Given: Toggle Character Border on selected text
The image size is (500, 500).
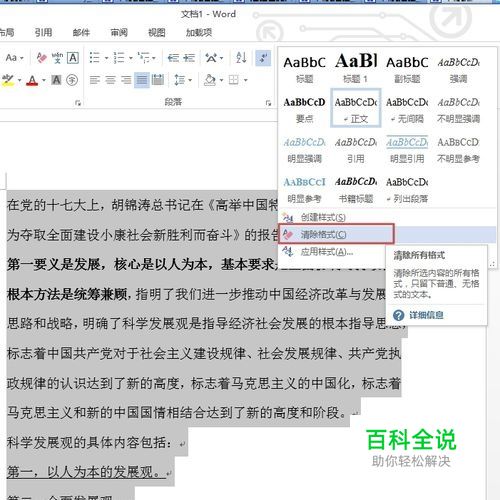Looking at the screenshot, I should 73,58.
